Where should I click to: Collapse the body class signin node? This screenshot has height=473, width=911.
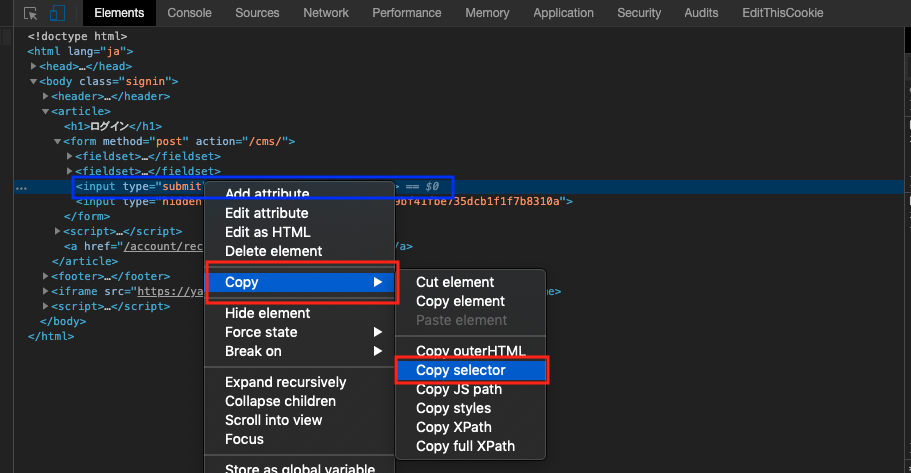pos(34,81)
